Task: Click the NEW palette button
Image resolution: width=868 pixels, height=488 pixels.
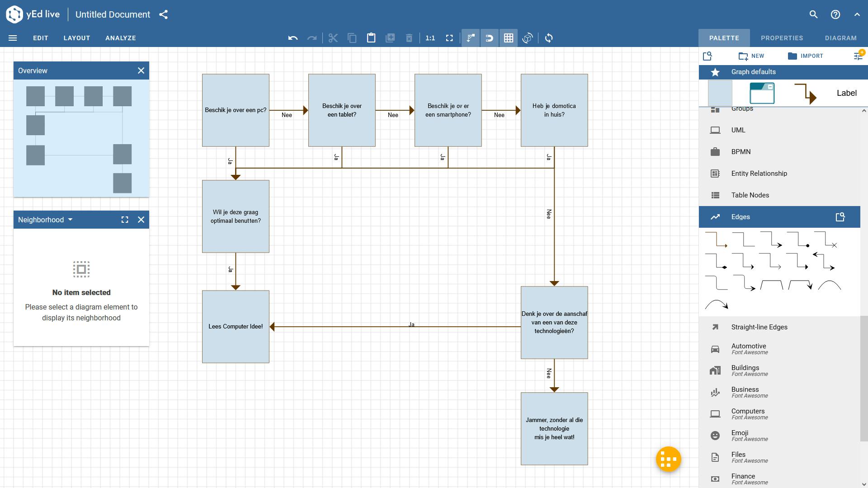Action: (x=751, y=56)
